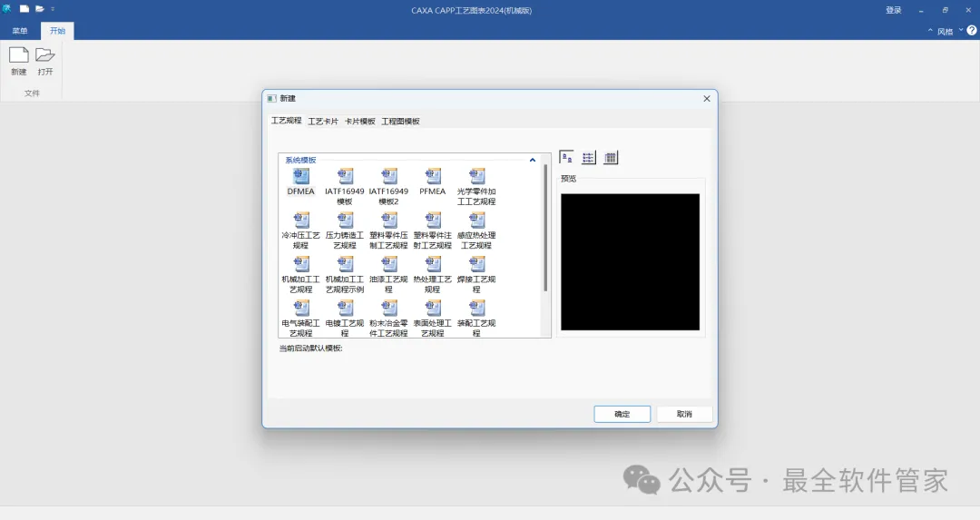
Task: Select the IATF16949 模板2 template
Action: [x=388, y=186]
